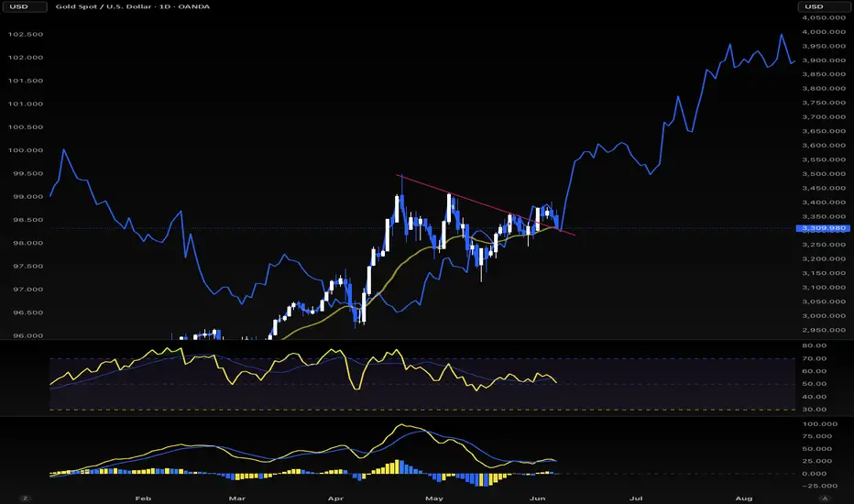Click the Z timezone button at bottom left
The image size is (854, 504).
click(x=25, y=498)
